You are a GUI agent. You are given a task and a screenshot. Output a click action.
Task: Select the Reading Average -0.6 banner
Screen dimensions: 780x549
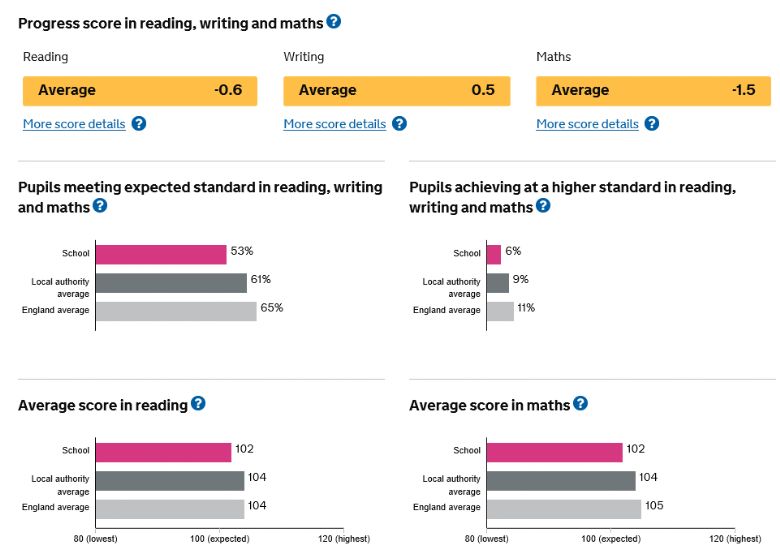(140, 91)
